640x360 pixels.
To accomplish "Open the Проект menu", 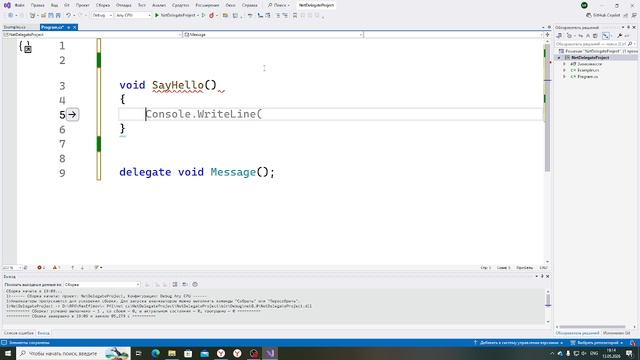I will click(x=82, y=5).
